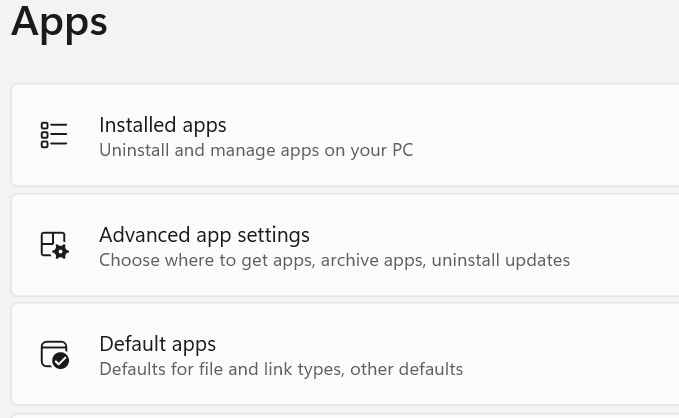
Task: Click the partially visible card below Default apps
Action: tap(340, 415)
